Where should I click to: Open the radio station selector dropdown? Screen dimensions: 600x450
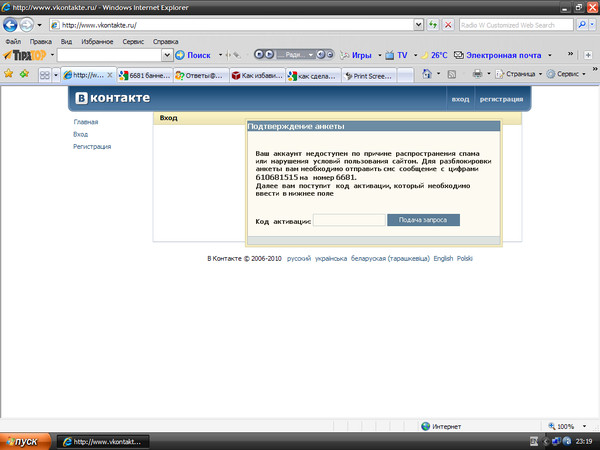coord(311,55)
